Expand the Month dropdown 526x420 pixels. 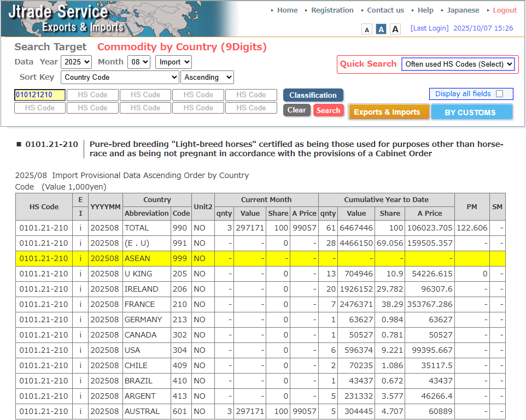click(139, 62)
